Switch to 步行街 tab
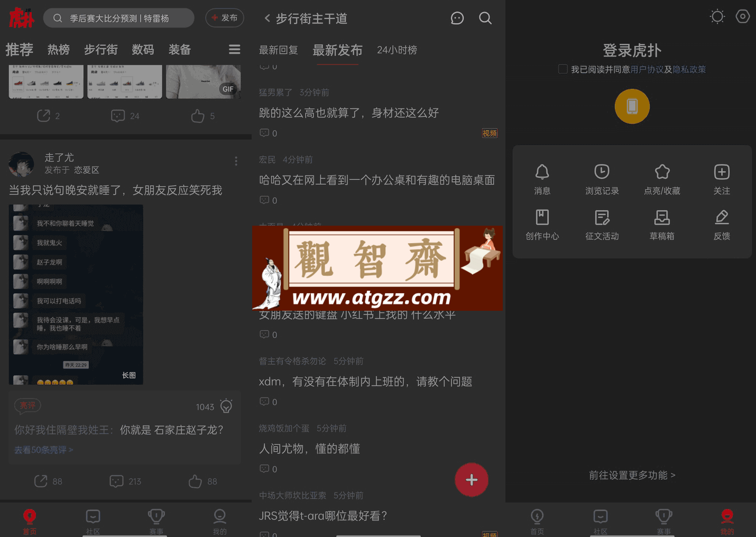 click(x=101, y=50)
